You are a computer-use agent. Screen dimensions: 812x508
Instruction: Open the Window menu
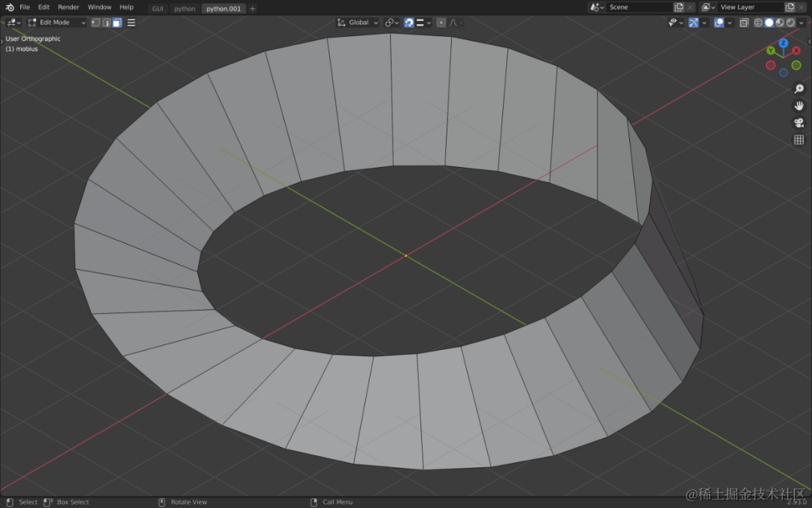pyautogui.click(x=99, y=8)
